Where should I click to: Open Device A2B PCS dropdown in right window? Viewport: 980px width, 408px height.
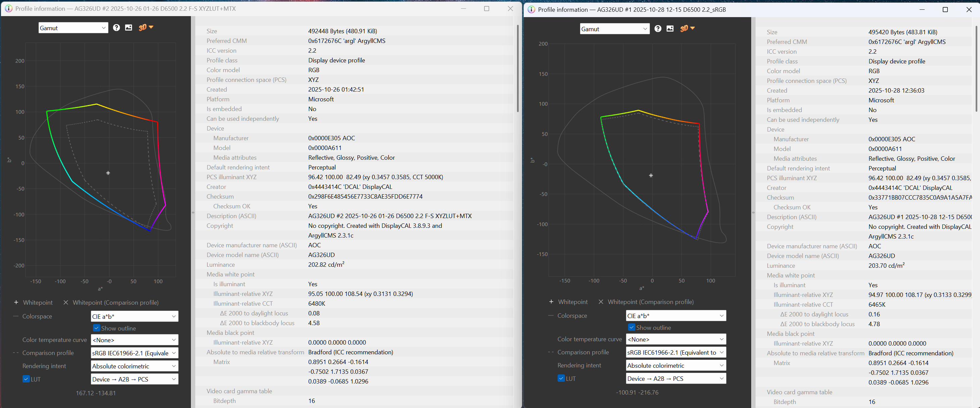coord(676,379)
